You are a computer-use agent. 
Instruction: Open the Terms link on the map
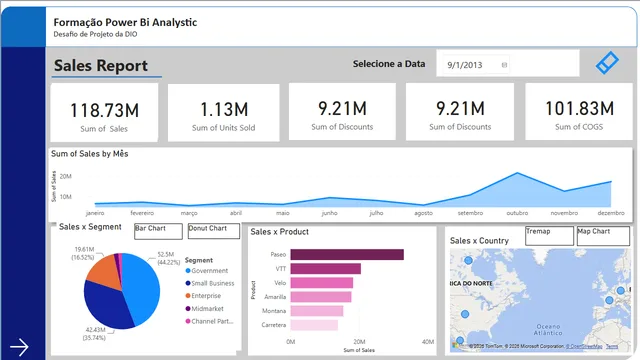(611, 347)
